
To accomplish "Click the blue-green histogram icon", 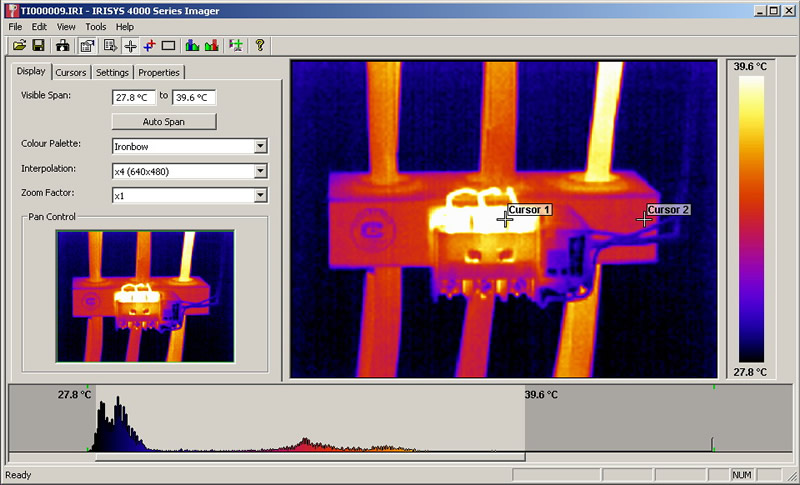I will [x=192, y=45].
